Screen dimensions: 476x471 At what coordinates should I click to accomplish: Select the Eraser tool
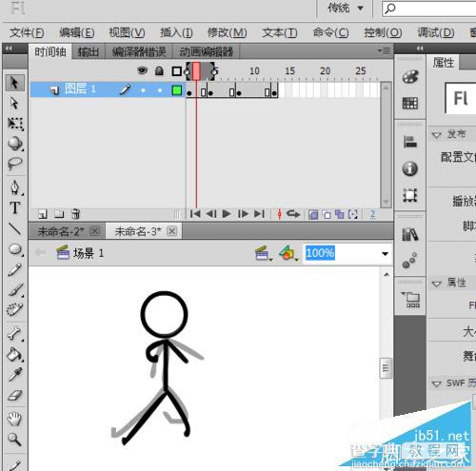coord(14,396)
